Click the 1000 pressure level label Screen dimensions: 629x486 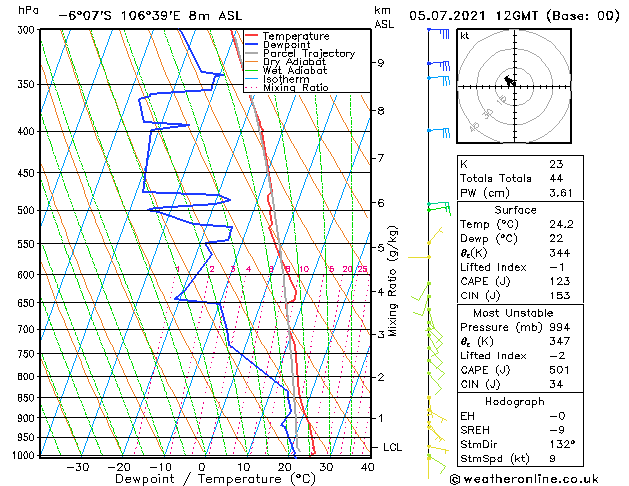click(x=25, y=456)
